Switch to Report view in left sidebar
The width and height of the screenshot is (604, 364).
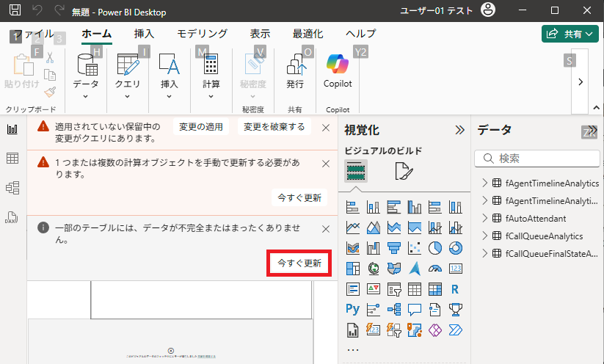click(x=12, y=129)
